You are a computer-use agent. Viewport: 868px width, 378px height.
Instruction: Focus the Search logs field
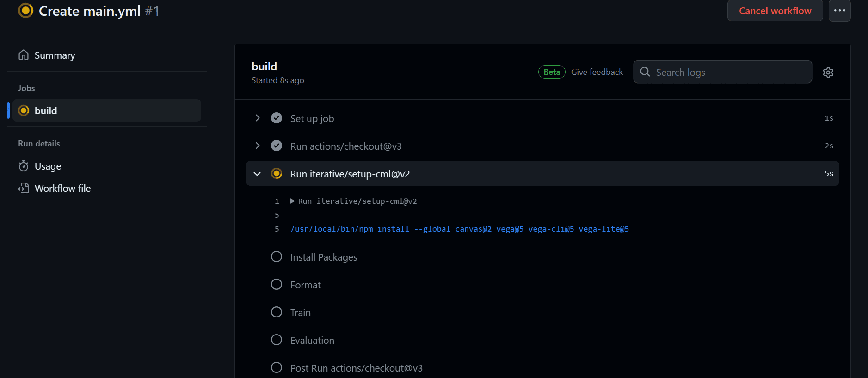point(722,72)
